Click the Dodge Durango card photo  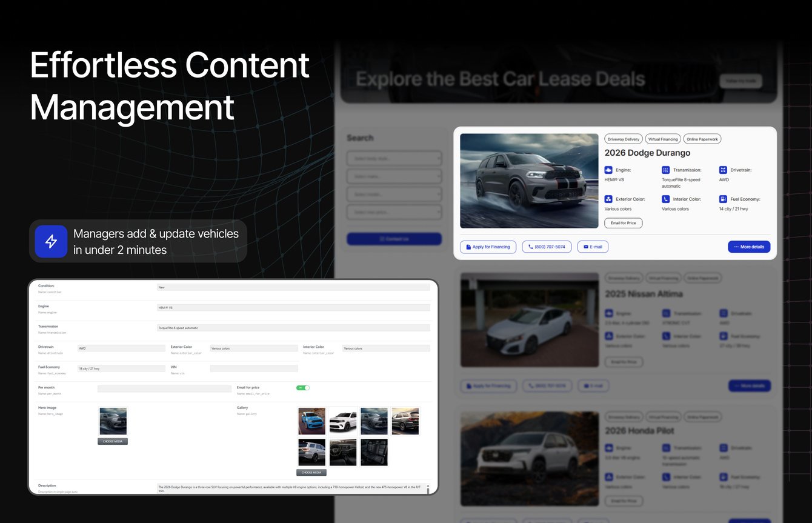(529, 181)
